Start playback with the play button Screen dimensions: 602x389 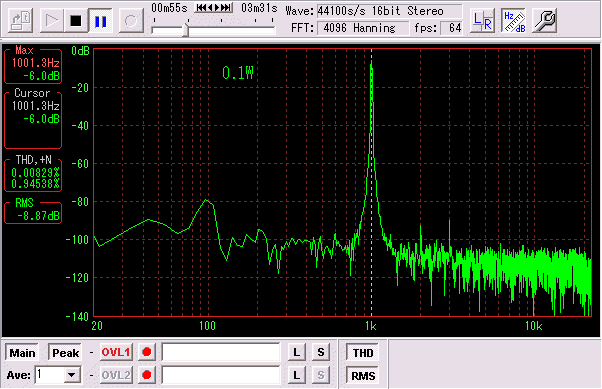tap(52, 20)
